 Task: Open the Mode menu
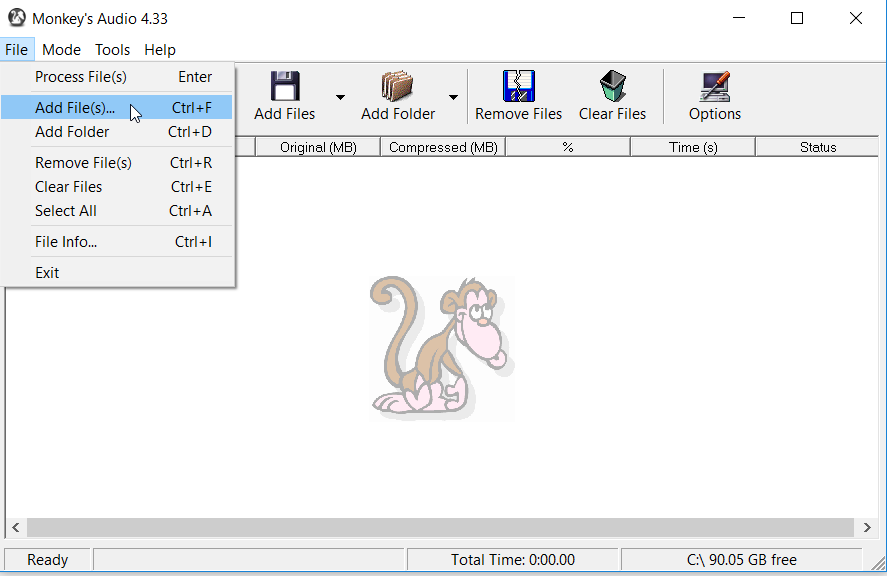click(x=61, y=50)
